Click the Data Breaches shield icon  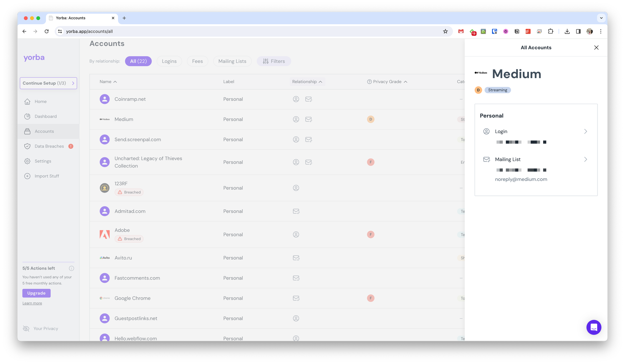tap(27, 146)
